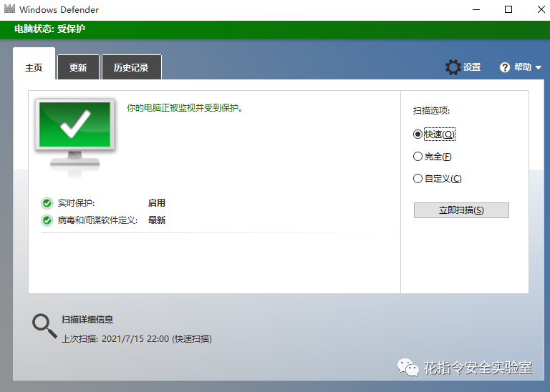Open the 历史记录 tab
Screen dimensions: 550x392
pyautogui.click(x=131, y=67)
